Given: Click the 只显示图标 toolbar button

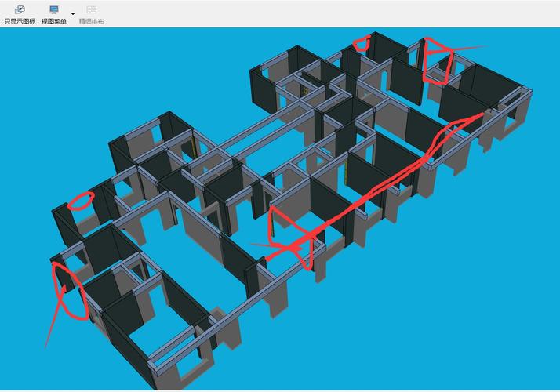Looking at the screenshot, I should pos(20,15).
